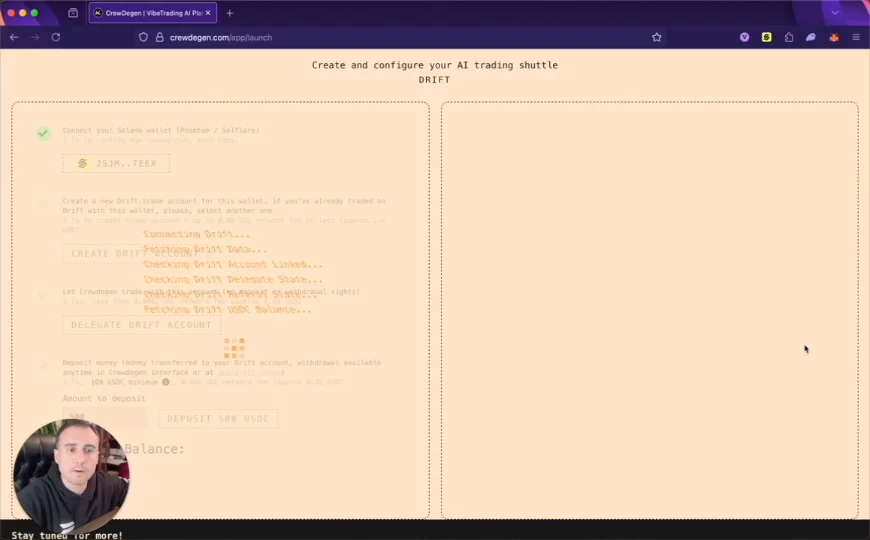Click the 'Amount to deposit' label
Viewport: 870px width, 540px height.
(104, 398)
